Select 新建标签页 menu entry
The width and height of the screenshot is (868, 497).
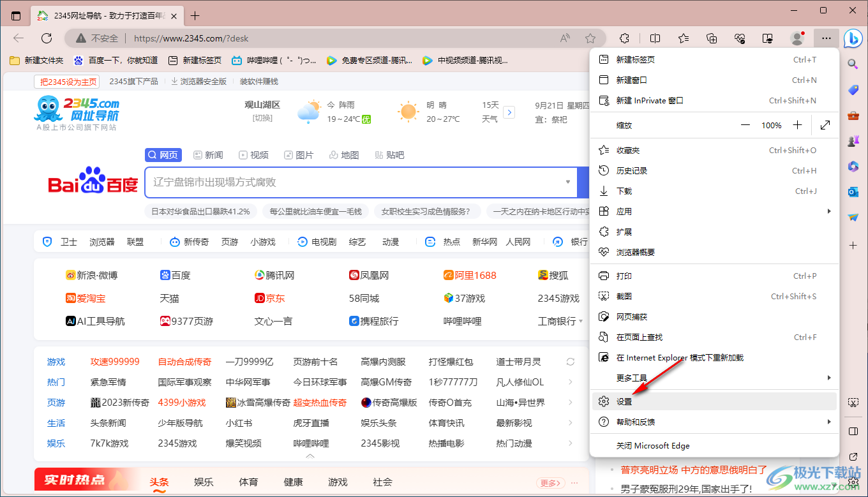[714, 60]
